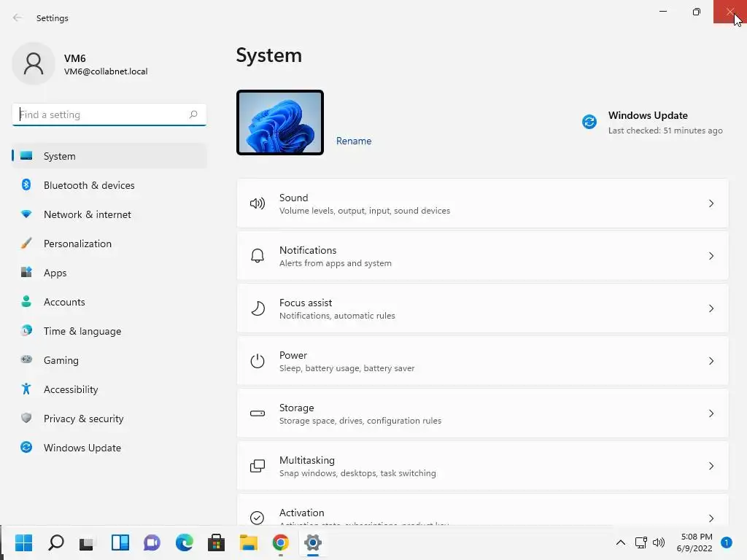The width and height of the screenshot is (747, 560).
Task: Launch Chat from the taskbar
Action: click(x=152, y=542)
